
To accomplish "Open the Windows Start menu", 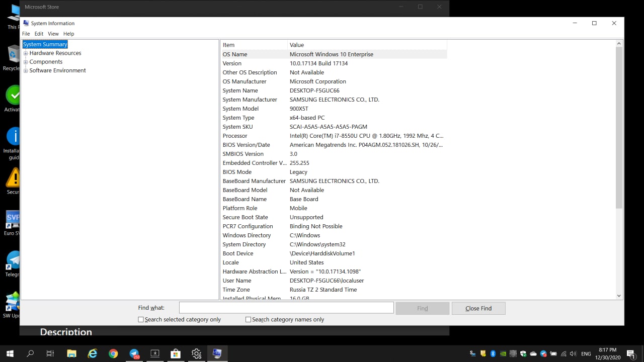I will point(10,353).
